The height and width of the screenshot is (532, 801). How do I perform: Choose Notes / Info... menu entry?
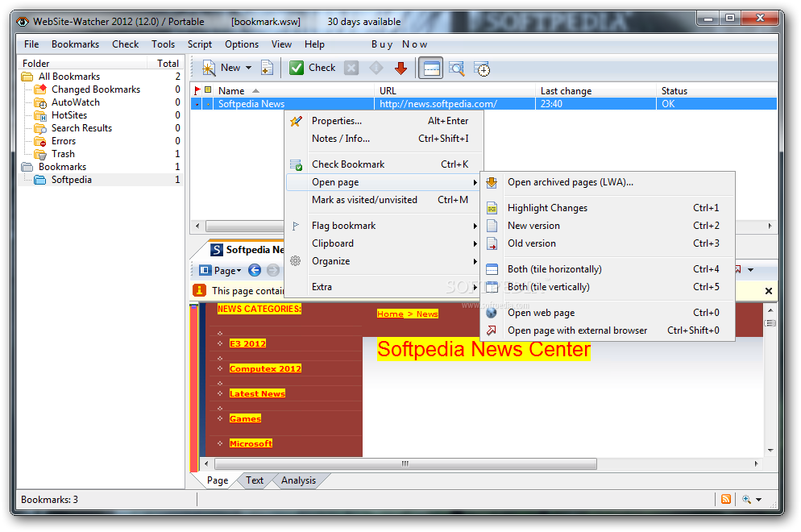pos(384,139)
